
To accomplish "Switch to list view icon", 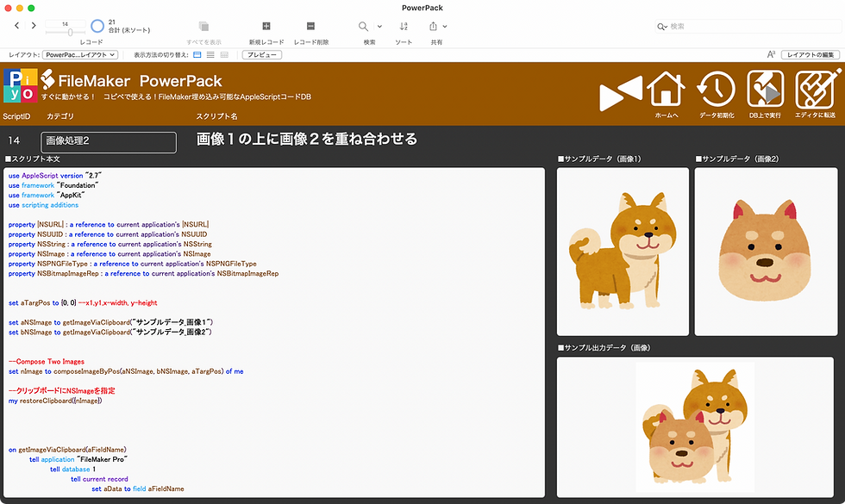I will click(210, 55).
